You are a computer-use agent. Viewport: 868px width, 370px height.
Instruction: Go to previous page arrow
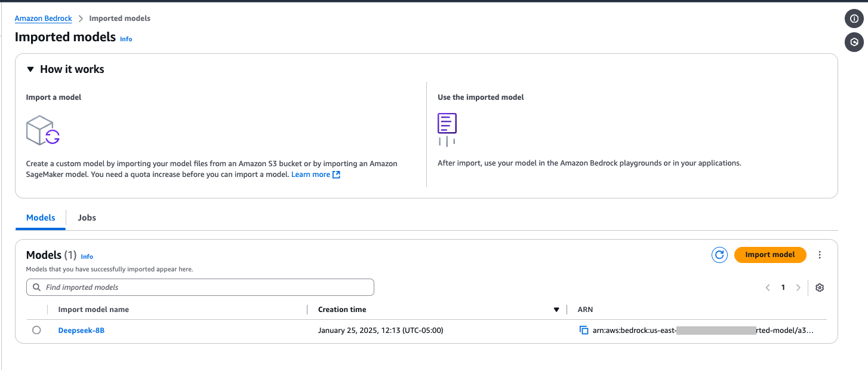(x=768, y=288)
